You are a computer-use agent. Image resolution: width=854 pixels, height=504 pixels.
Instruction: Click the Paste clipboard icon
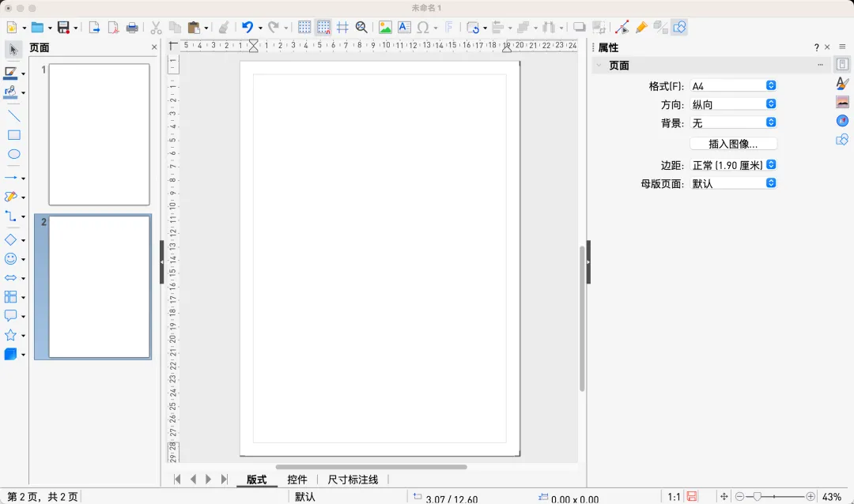tap(194, 27)
